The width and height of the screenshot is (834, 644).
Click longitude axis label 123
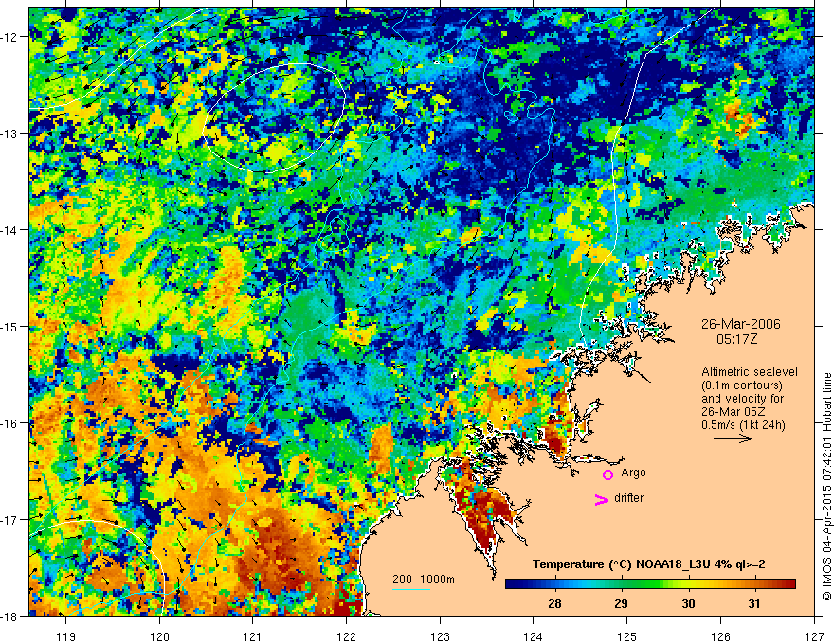click(x=440, y=636)
